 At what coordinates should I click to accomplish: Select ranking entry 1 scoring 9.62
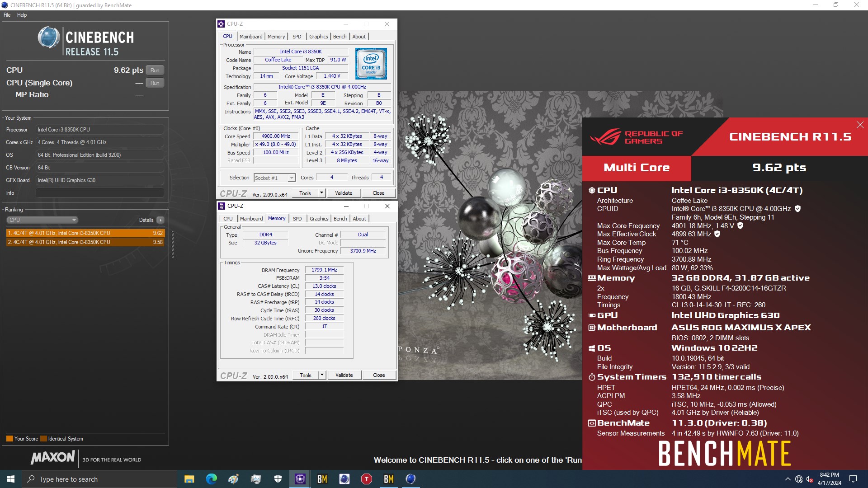click(85, 233)
